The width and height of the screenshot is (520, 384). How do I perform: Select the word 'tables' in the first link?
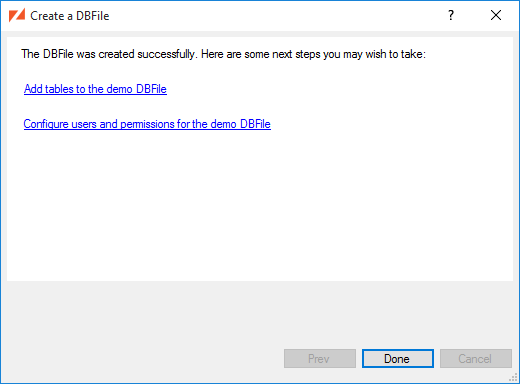59,89
